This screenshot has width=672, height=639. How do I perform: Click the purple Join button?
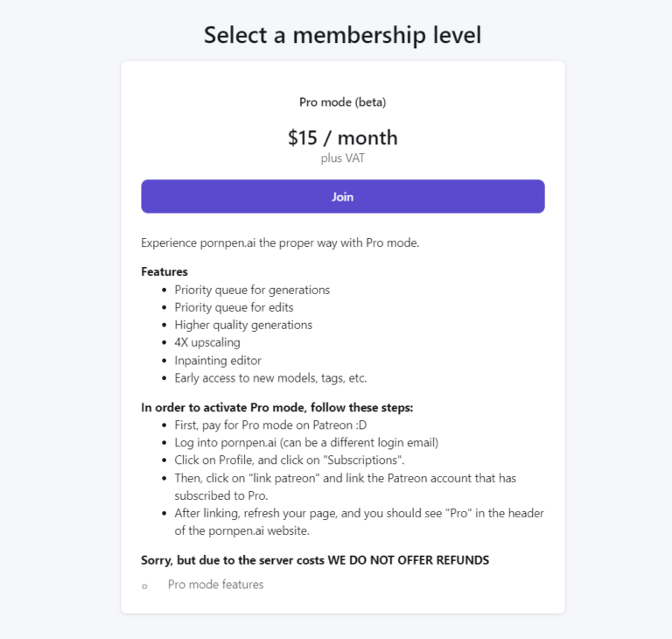[x=342, y=197]
